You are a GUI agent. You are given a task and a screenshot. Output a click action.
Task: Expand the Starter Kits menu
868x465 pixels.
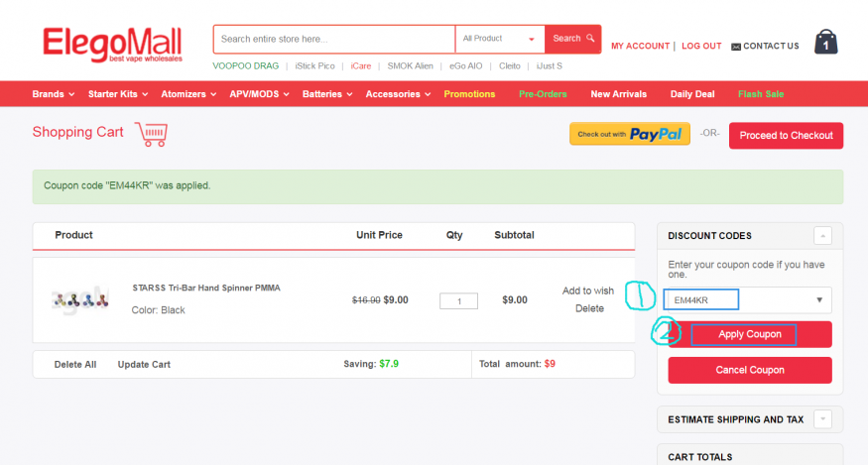click(x=118, y=94)
